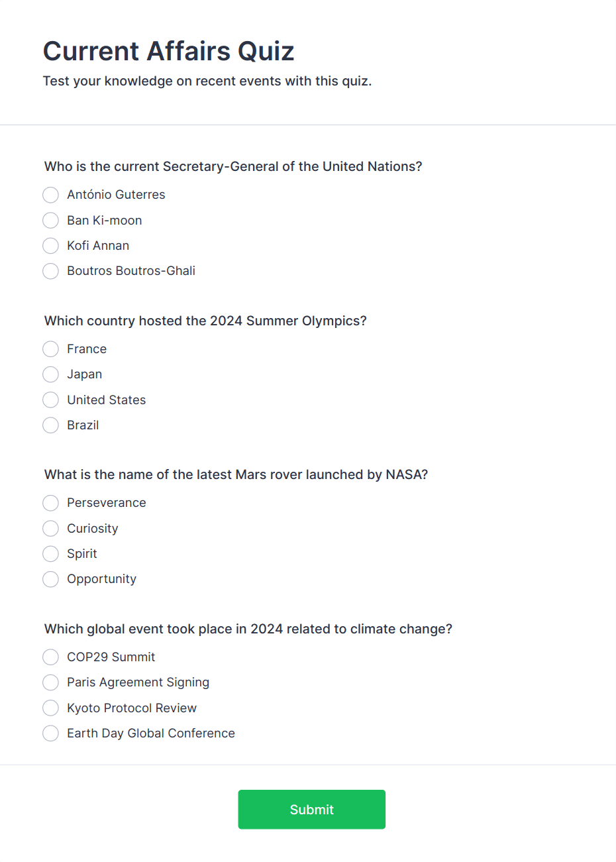The width and height of the screenshot is (616, 862).
Task: Pick Kofi Annan as the answer
Action: (x=51, y=246)
